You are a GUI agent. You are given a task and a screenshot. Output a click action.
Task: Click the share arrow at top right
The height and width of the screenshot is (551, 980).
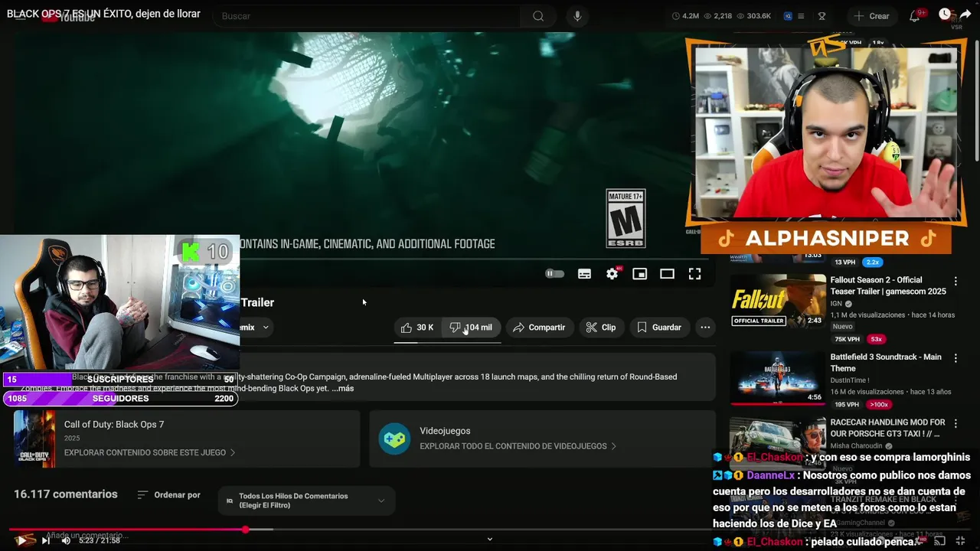point(965,14)
